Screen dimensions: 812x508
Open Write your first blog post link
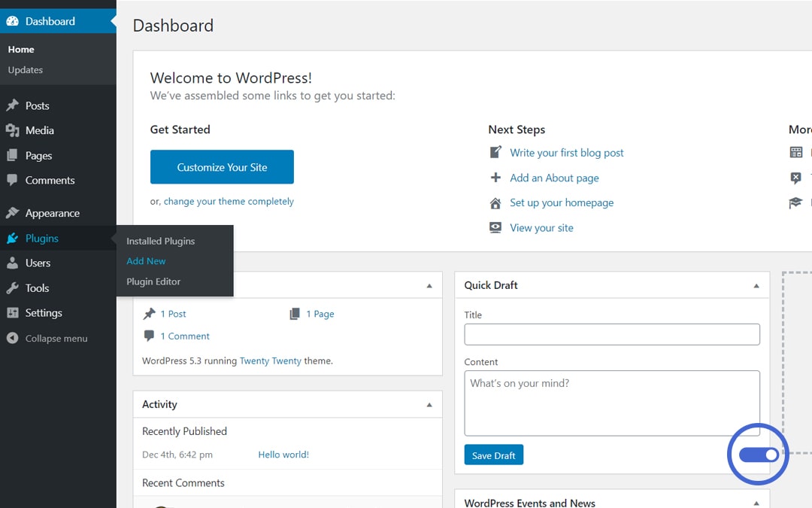tap(567, 152)
